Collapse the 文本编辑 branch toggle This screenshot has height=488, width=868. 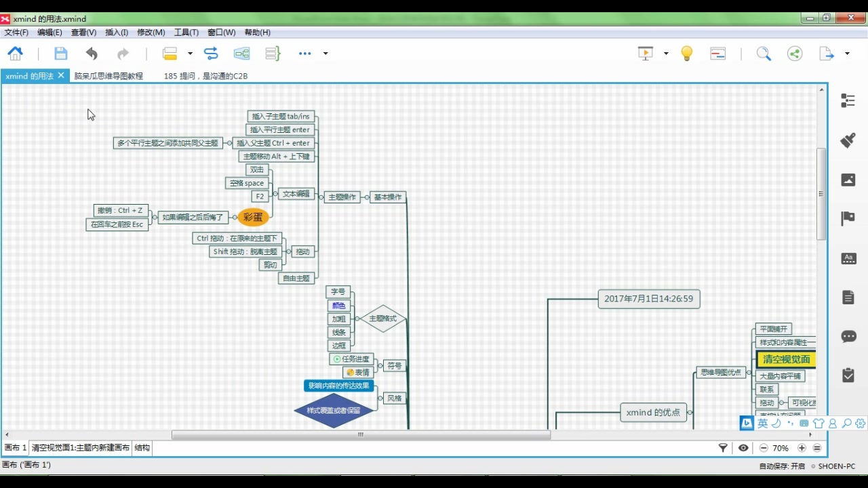pos(275,194)
